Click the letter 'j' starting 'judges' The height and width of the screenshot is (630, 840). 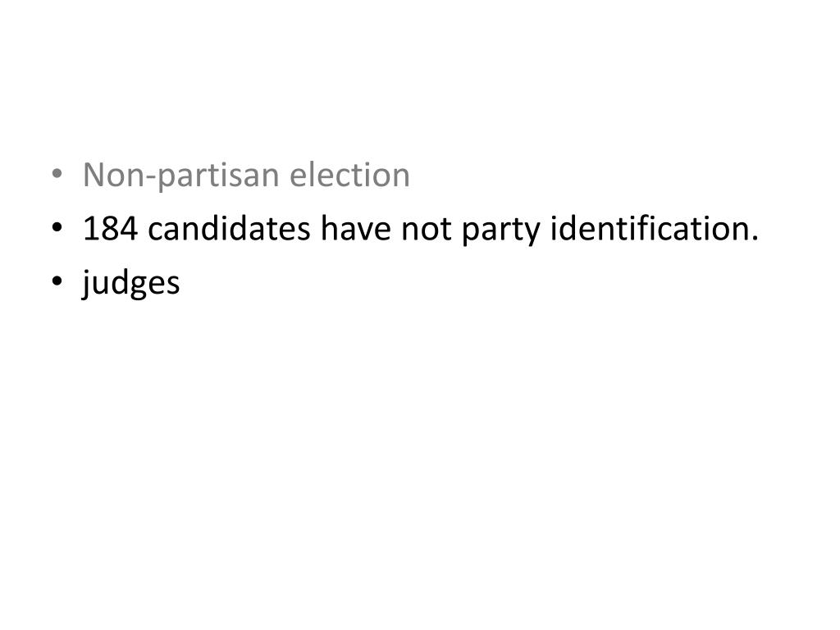[x=87, y=284]
